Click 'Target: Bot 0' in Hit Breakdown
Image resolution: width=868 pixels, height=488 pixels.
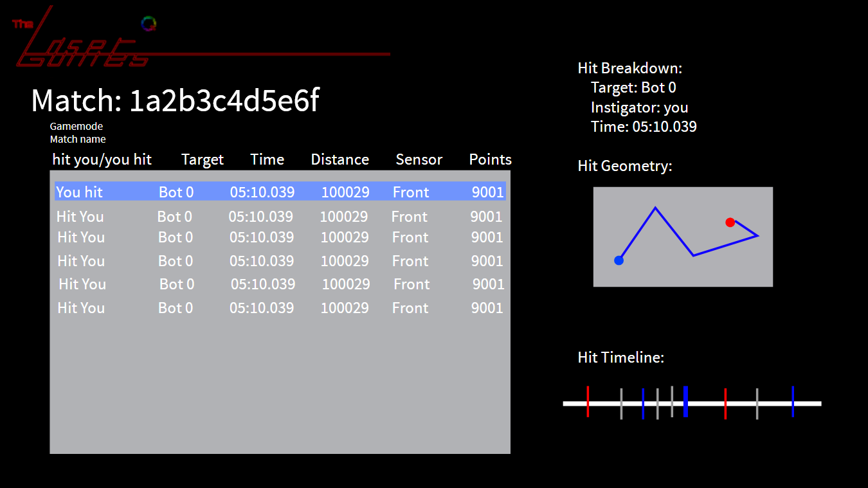point(633,87)
